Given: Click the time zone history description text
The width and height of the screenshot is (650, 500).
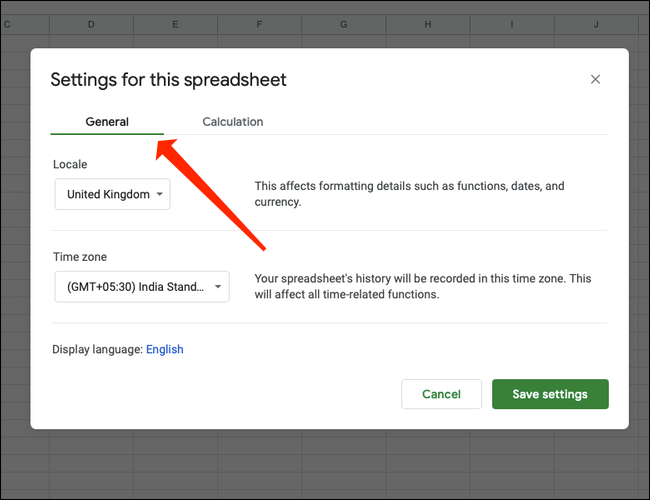Looking at the screenshot, I should tap(423, 286).
